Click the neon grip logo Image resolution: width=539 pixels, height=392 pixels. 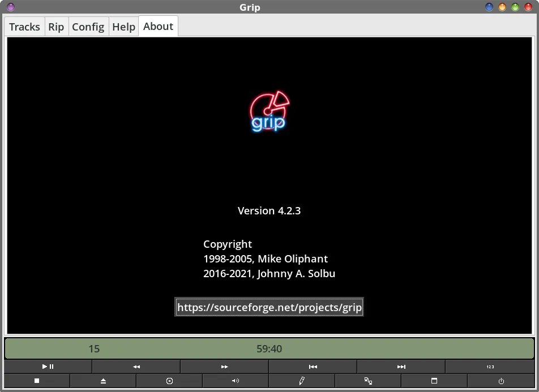(269, 111)
